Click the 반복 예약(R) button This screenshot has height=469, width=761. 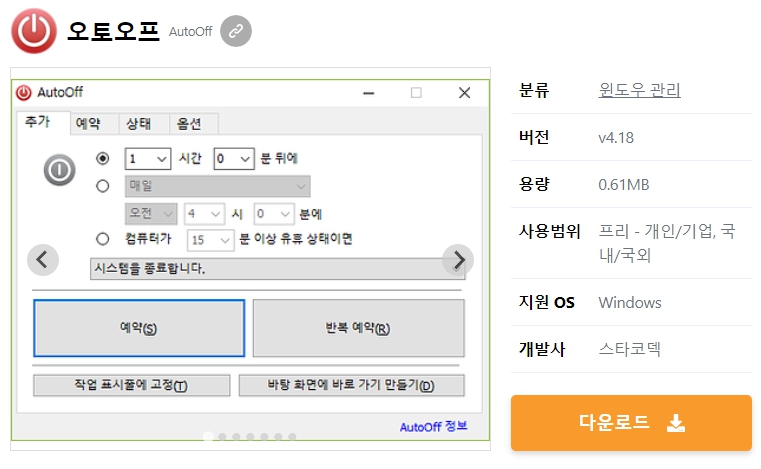[358, 328]
